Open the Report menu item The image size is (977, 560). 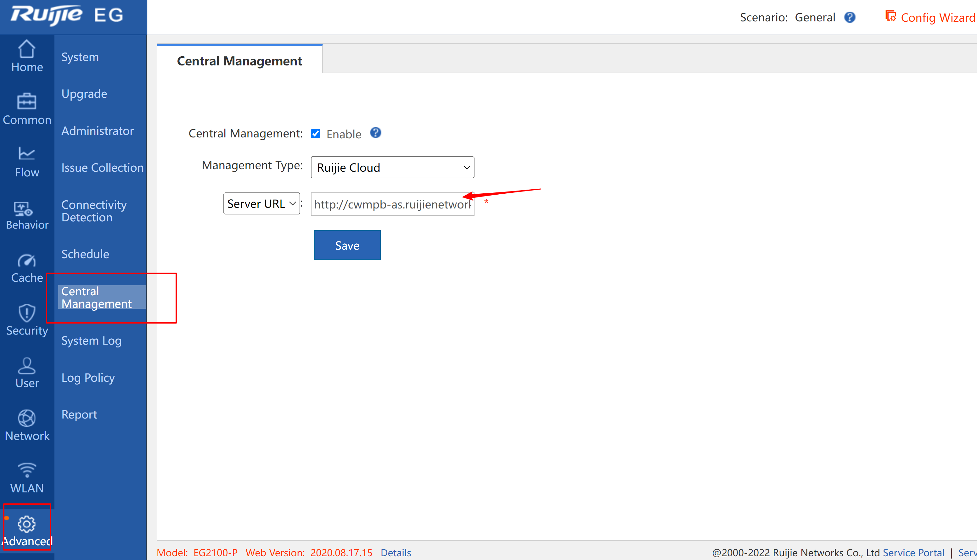[79, 415]
